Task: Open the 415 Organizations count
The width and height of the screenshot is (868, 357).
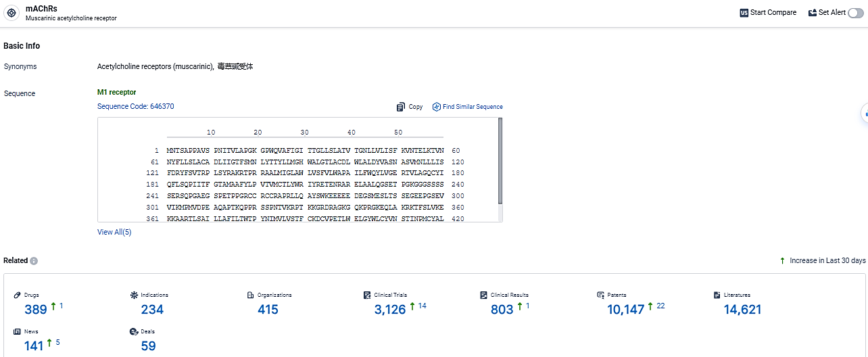Action: pyautogui.click(x=268, y=310)
